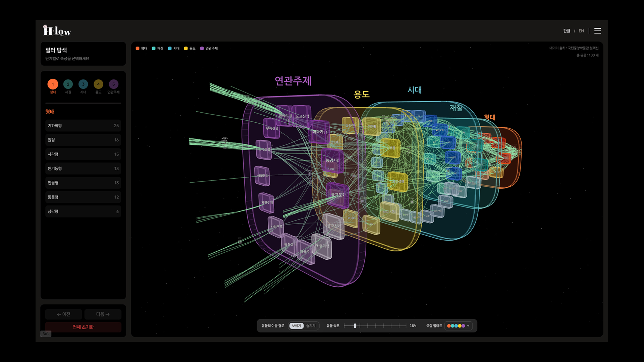Click the 유물 속도 slider handle
The image size is (644, 362).
click(x=355, y=326)
